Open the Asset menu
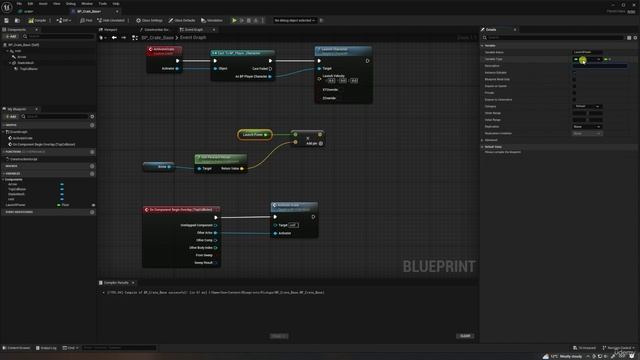The height and width of the screenshot is (360, 640). (43, 4)
